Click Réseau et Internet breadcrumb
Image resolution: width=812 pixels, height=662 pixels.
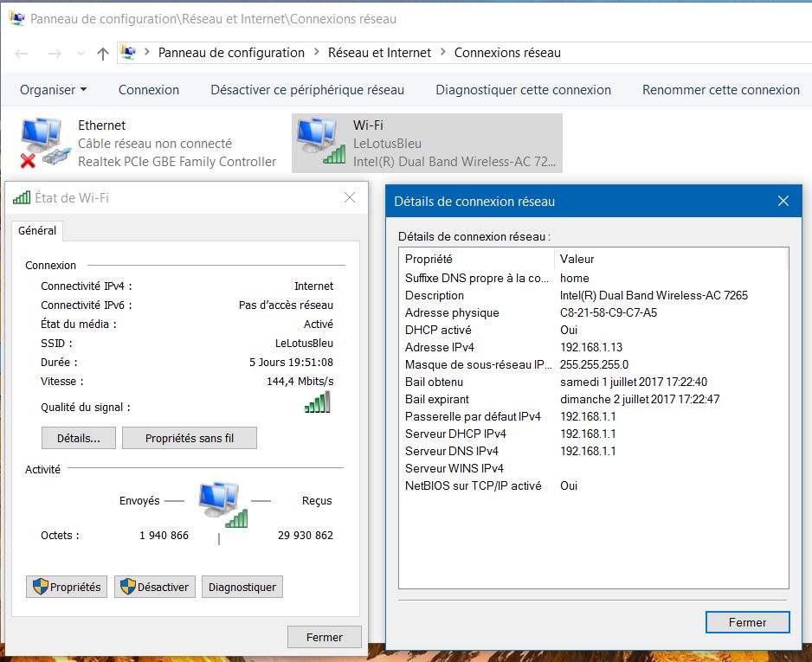coord(379,53)
